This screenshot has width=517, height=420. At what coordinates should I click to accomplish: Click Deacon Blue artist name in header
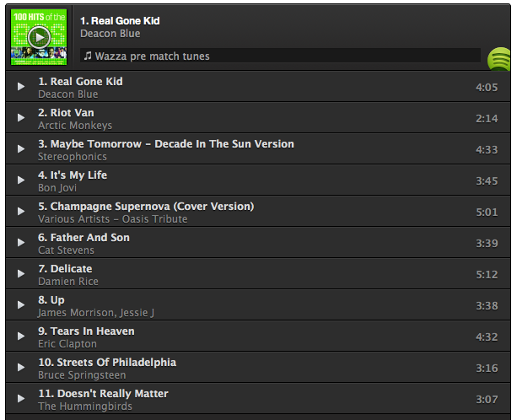click(x=110, y=34)
